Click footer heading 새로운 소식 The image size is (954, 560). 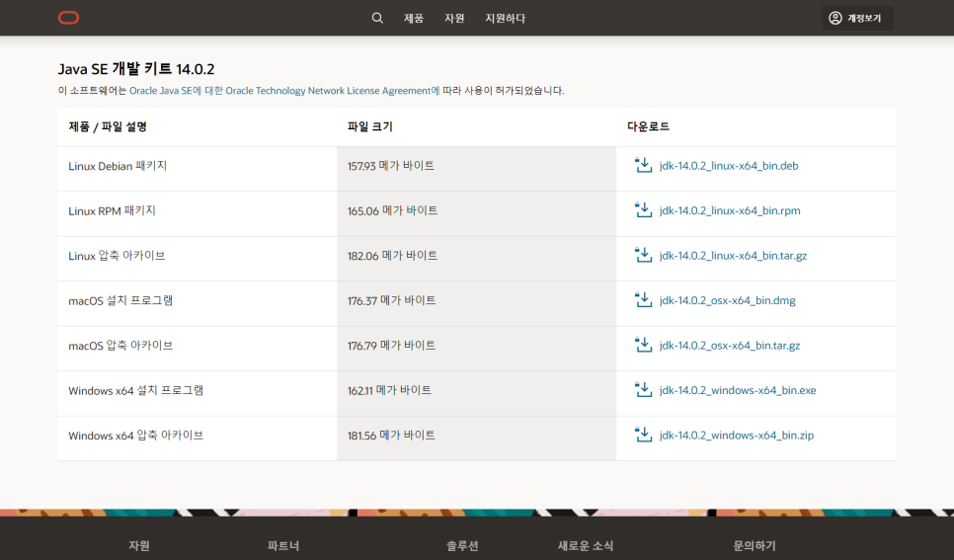[586, 545]
